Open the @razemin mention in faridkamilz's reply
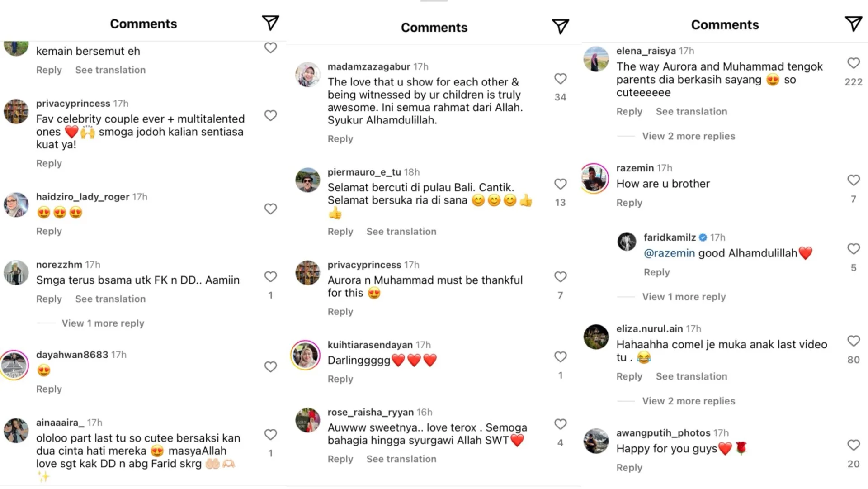868x489 pixels. 669,253
